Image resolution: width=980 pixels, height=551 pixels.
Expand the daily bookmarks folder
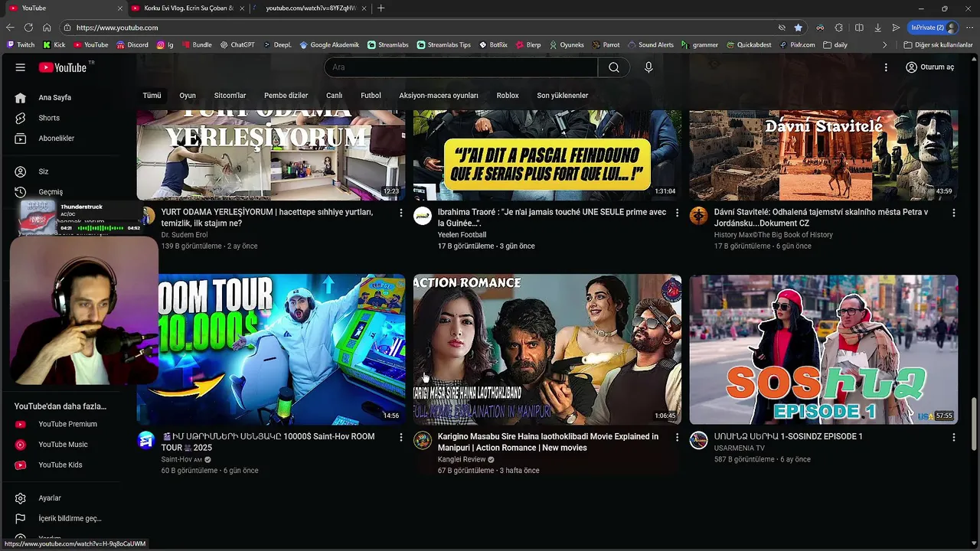(x=835, y=45)
